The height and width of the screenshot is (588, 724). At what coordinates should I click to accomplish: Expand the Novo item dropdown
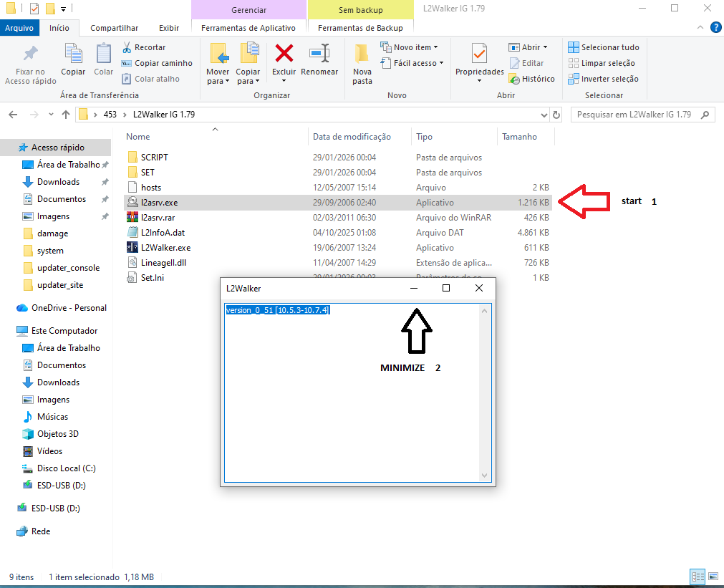[x=435, y=47]
